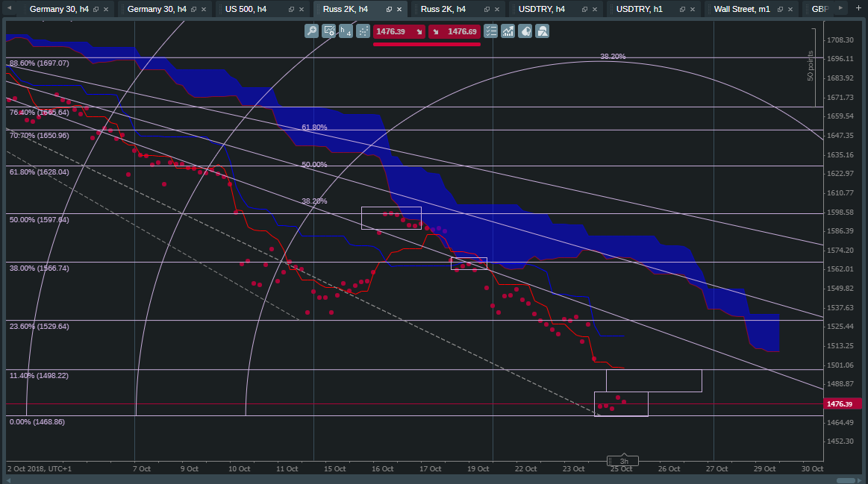
Task: Add a new chart with plus button
Action: pyautogui.click(x=858, y=8)
